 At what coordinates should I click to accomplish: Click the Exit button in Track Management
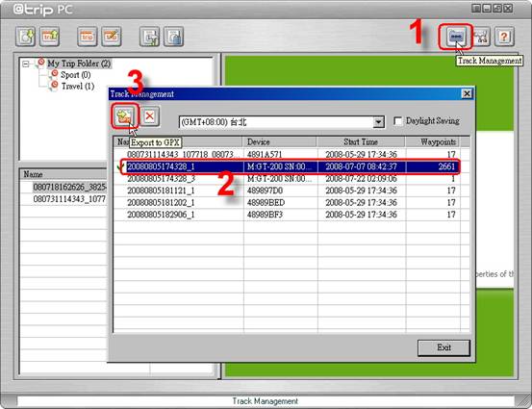(443, 347)
